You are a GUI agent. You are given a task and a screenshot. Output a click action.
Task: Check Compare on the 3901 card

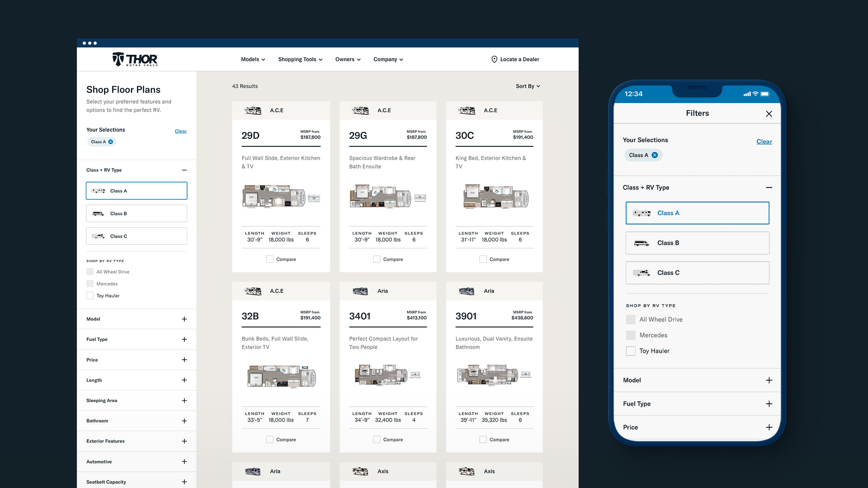coord(483,440)
